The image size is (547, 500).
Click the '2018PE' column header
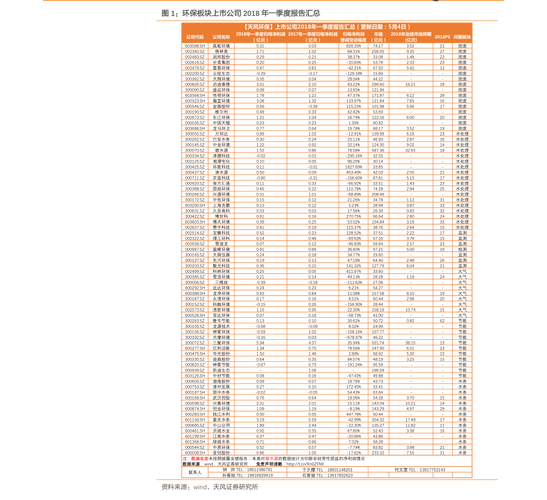(x=442, y=37)
